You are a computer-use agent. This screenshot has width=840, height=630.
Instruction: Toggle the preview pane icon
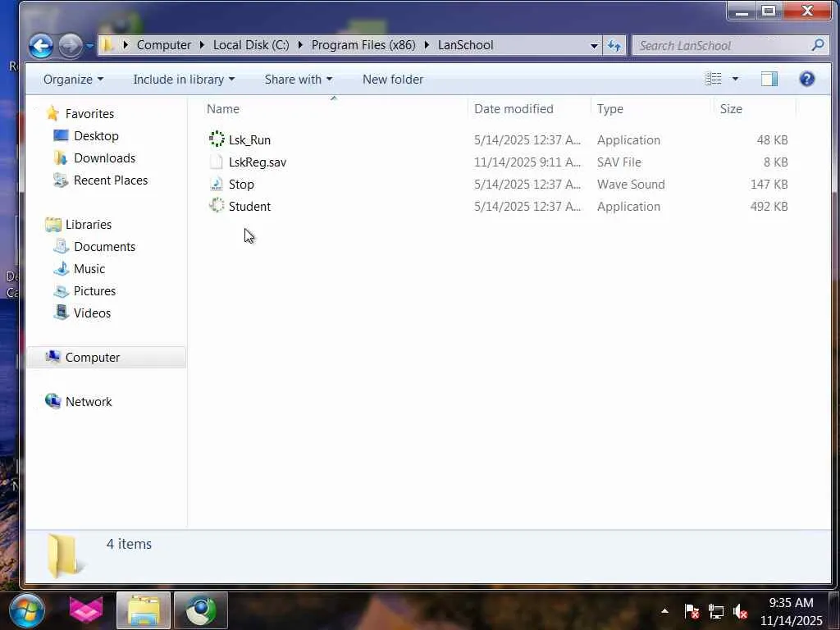click(769, 79)
